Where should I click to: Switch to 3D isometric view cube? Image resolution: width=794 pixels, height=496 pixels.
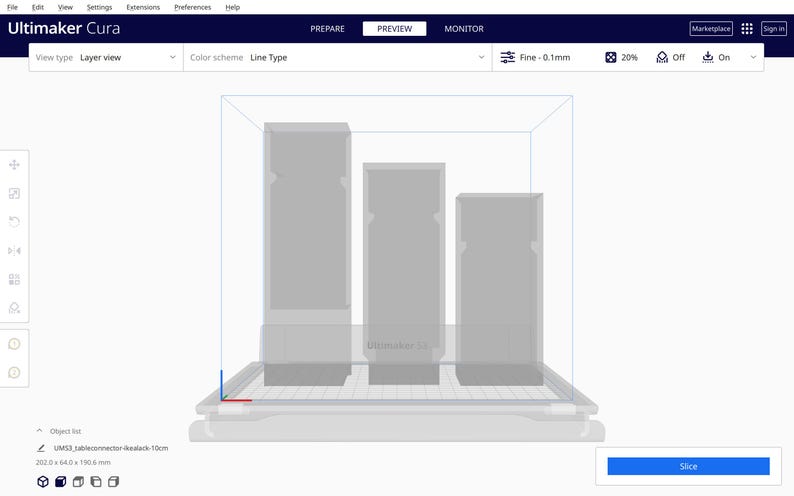pos(43,481)
